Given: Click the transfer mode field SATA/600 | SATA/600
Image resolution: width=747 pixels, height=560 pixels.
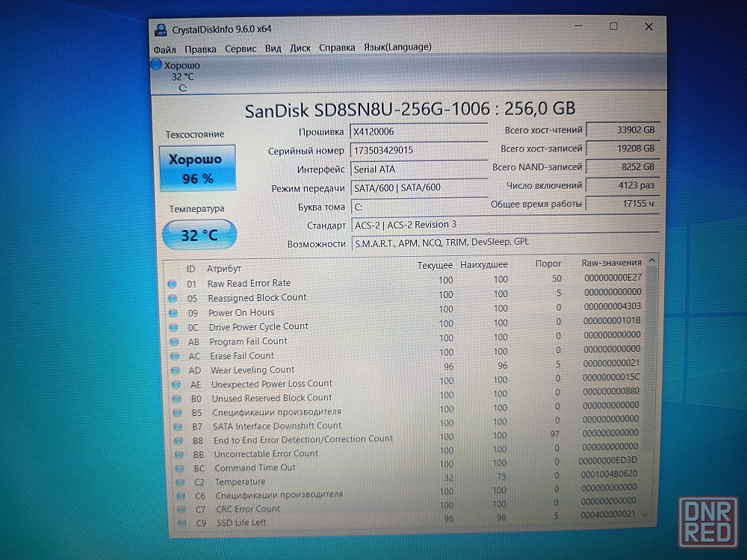Looking at the screenshot, I should (x=419, y=187).
